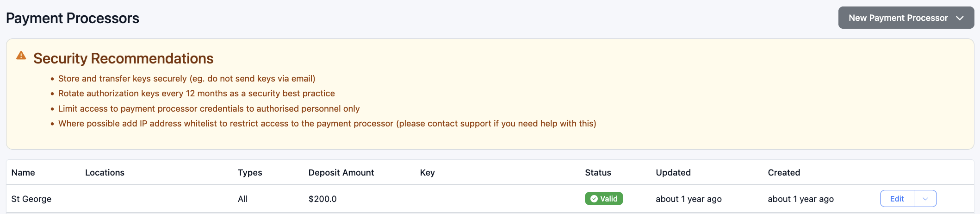Click the checkmark icon in Valid badge
This screenshot has width=980, height=214.
(x=594, y=199)
